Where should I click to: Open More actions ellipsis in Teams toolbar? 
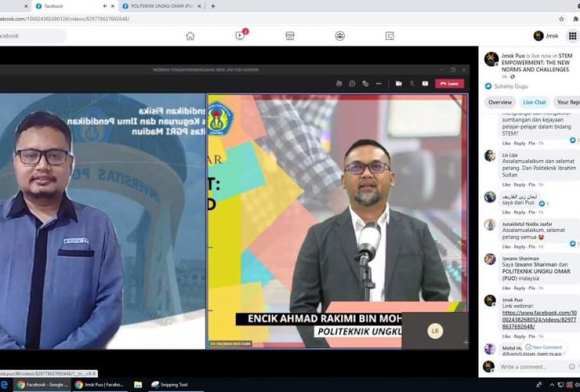pyautogui.click(x=379, y=84)
